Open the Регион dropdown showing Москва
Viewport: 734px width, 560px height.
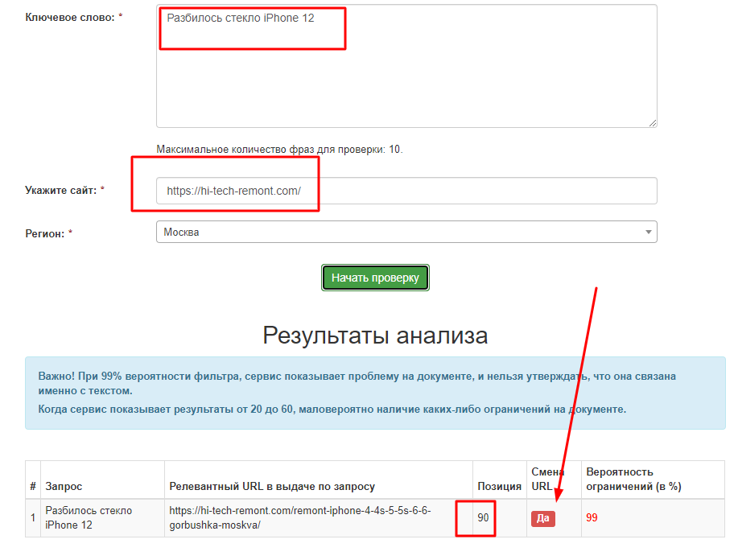tap(406, 232)
